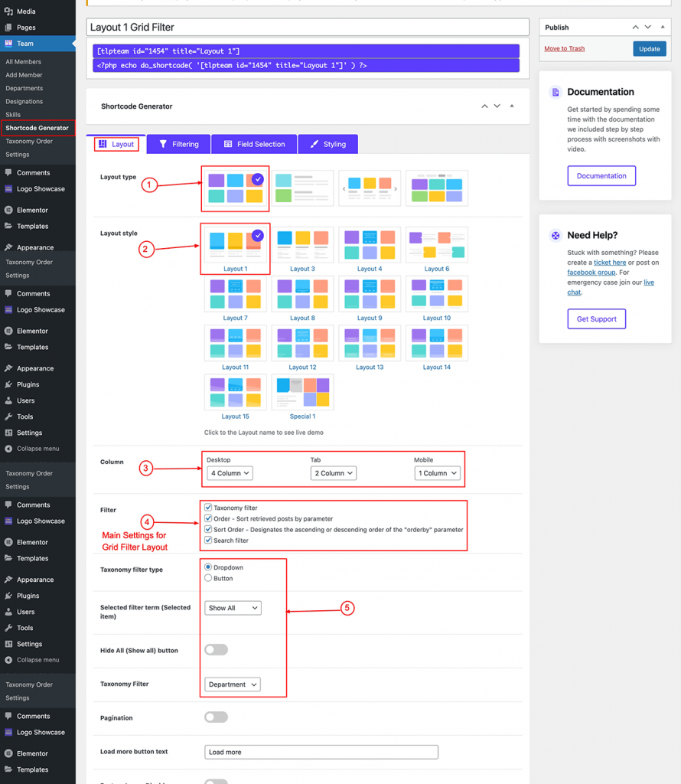Open the ticket here link

point(610,263)
